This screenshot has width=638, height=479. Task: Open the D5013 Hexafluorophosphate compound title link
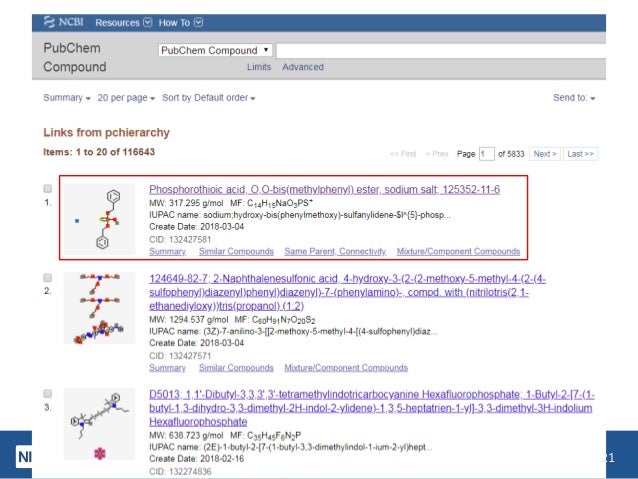(x=371, y=408)
